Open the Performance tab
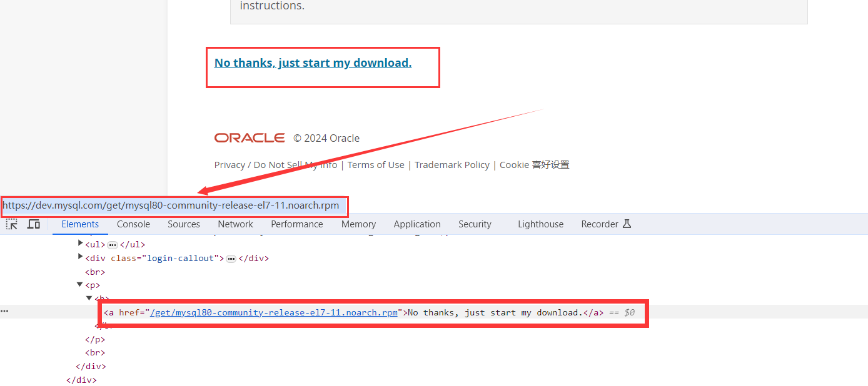This screenshot has height=386, width=868. (297, 224)
